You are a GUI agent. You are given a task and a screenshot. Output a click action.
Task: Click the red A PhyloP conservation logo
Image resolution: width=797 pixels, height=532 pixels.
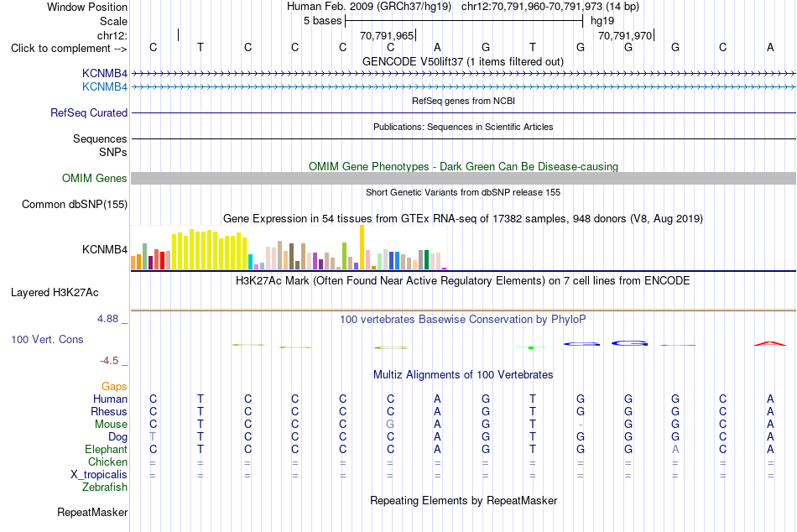(x=769, y=344)
